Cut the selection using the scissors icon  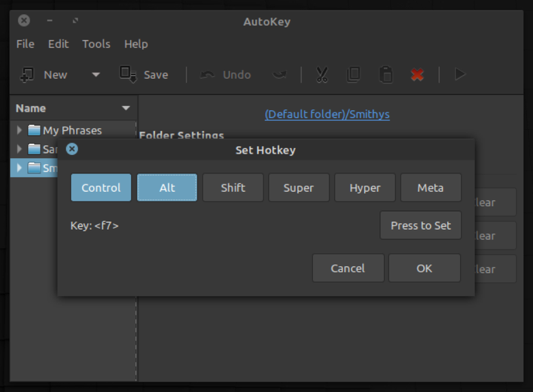(x=321, y=74)
